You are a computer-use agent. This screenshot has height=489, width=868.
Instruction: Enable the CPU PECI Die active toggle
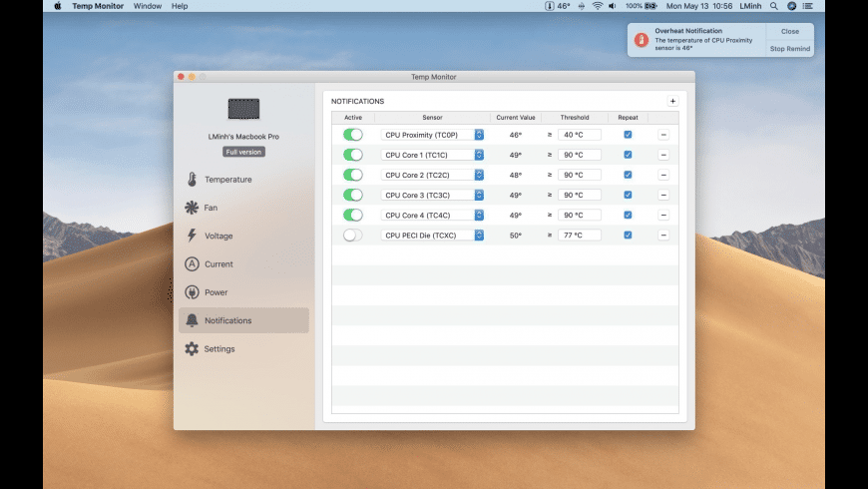tap(352, 236)
